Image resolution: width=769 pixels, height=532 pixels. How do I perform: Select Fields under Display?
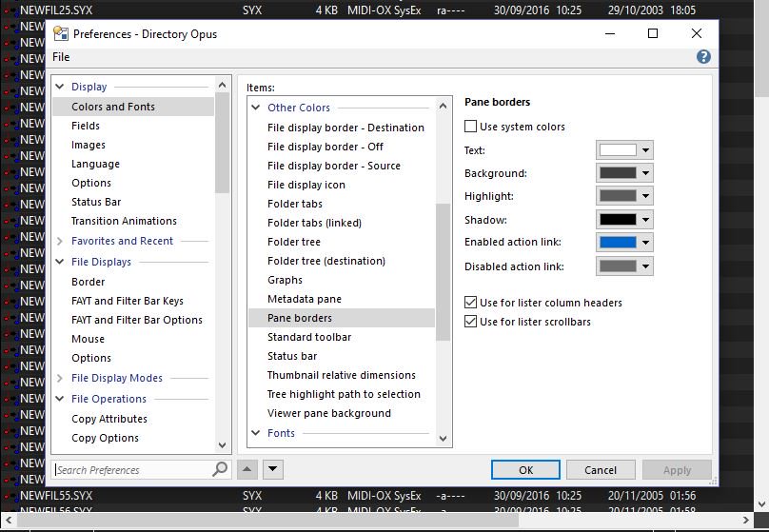tap(86, 126)
